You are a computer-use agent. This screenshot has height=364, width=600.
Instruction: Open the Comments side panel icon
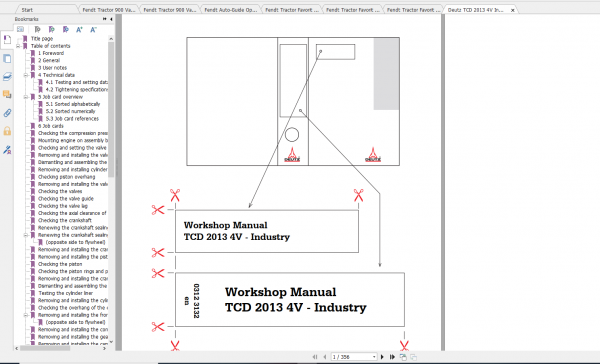tap(7, 94)
